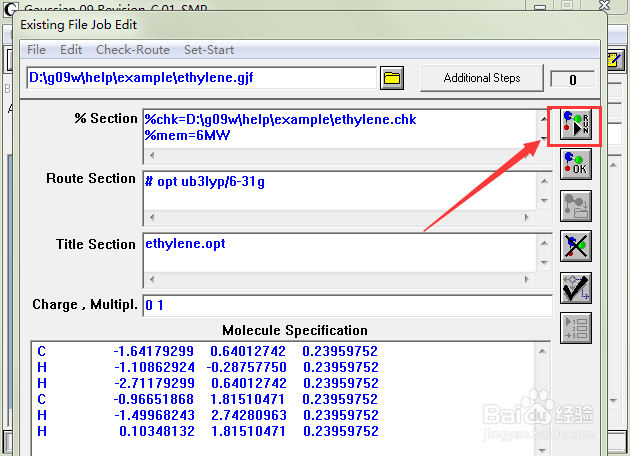
Task: Click the first C atom row -1.64179299
Action: [207, 352]
